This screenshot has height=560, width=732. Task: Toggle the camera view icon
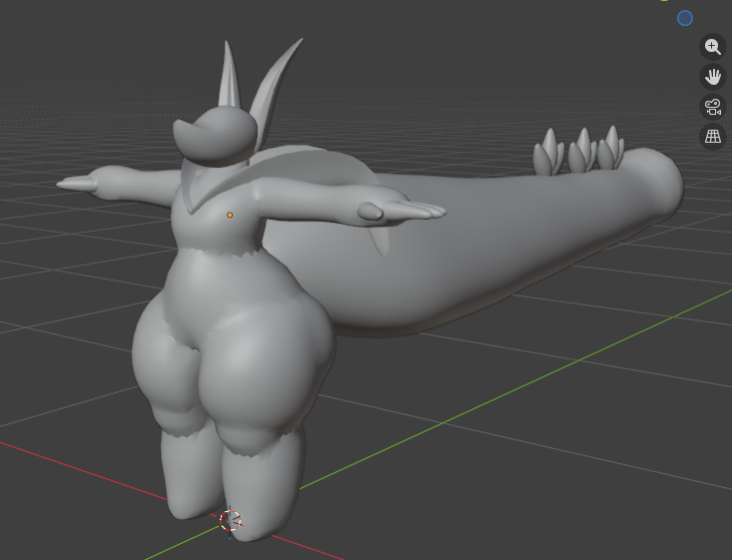713,107
